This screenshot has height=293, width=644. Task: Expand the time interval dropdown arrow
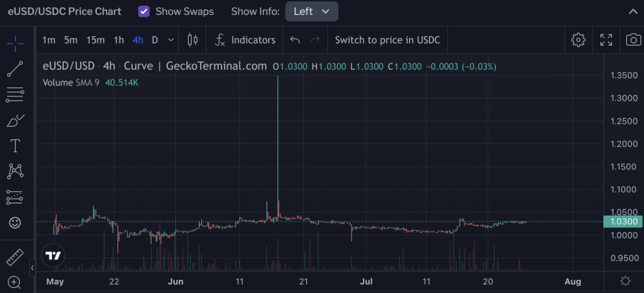[171, 40]
